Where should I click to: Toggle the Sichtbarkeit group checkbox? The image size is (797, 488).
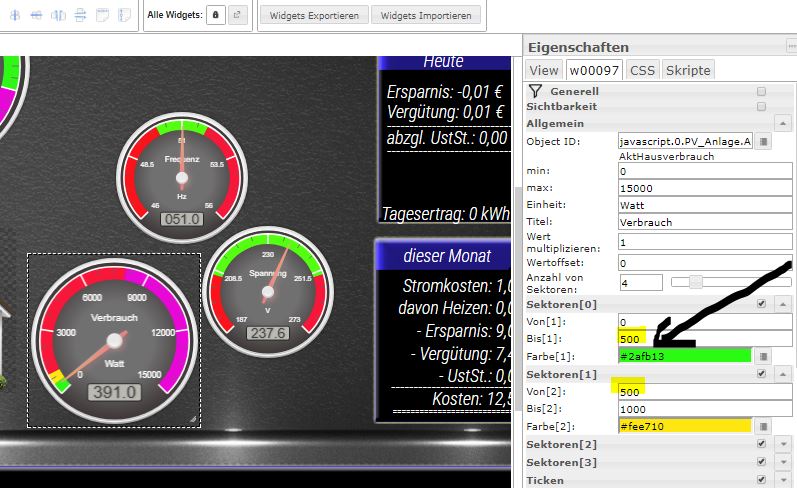coord(761,106)
